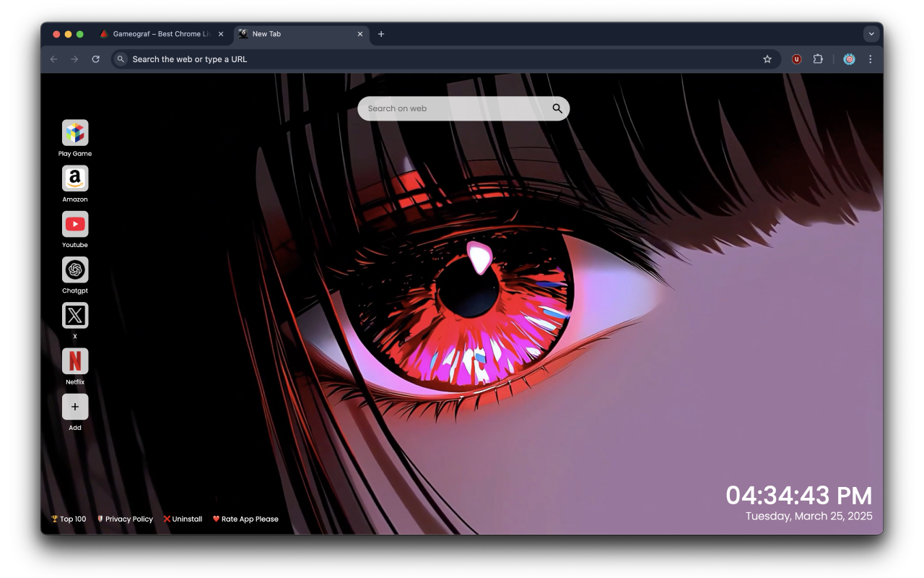Open the Chatgpt shortcut
924x578 pixels.
(75, 269)
